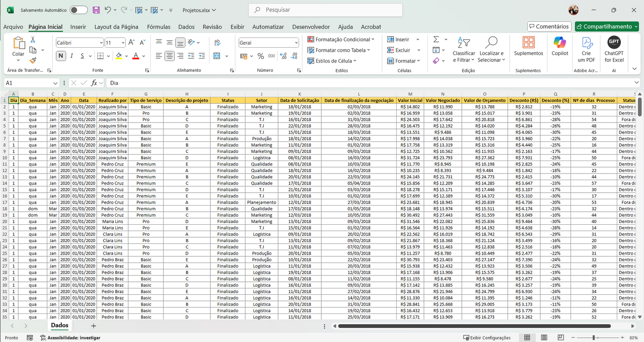Image resolution: width=644 pixels, height=342 pixels.
Task: Open the Calibri font dropdown
Action: click(101, 42)
